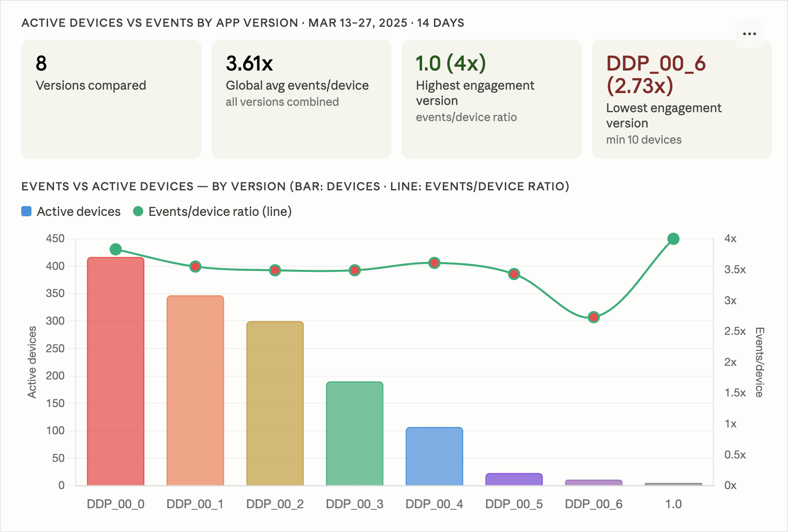Click the DDP_00_4 ratio line marker

pyautogui.click(x=434, y=263)
